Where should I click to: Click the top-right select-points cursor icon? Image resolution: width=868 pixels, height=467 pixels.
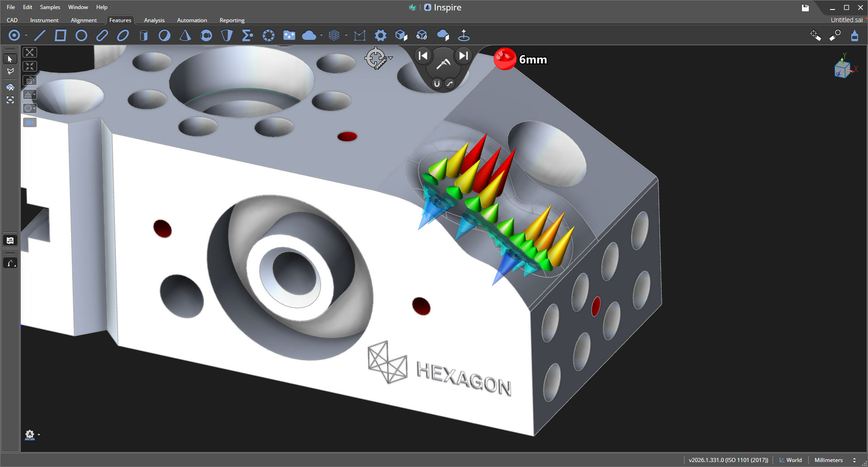816,35
